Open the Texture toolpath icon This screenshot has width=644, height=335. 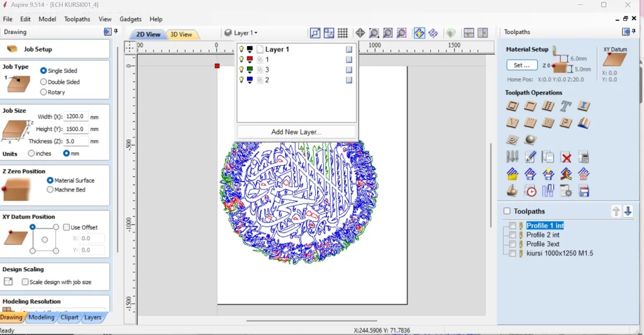[x=548, y=123]
